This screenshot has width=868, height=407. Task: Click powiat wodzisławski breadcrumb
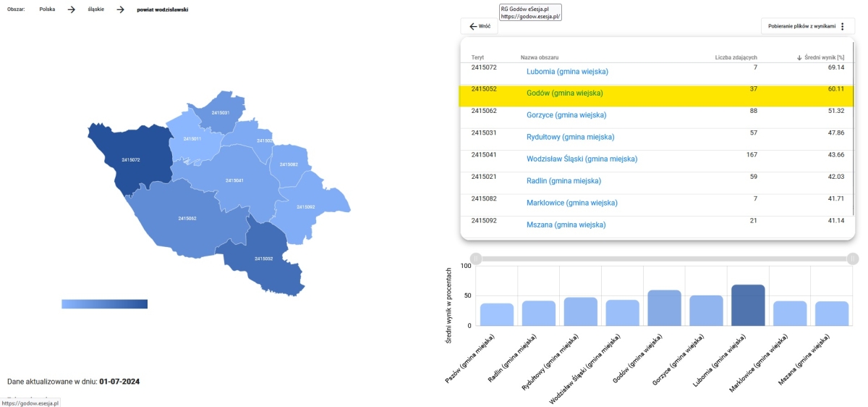click(163, 9)
